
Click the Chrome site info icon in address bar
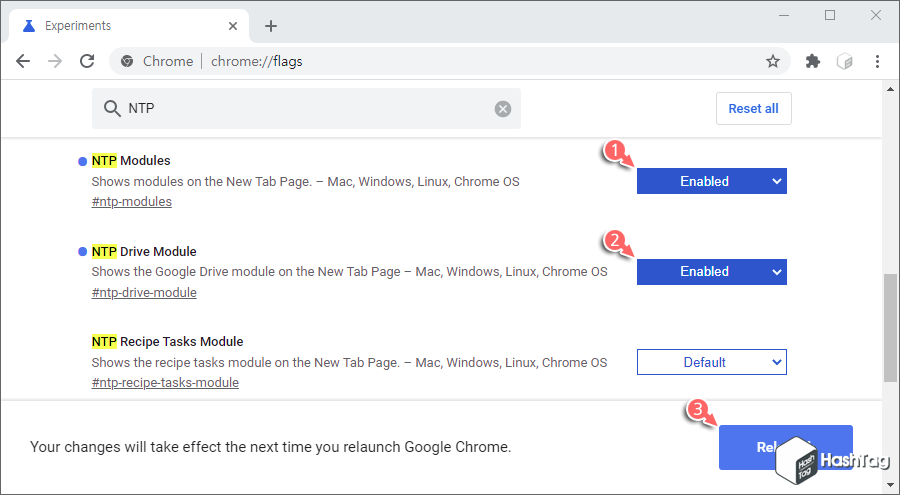click(x=127, y=61)
